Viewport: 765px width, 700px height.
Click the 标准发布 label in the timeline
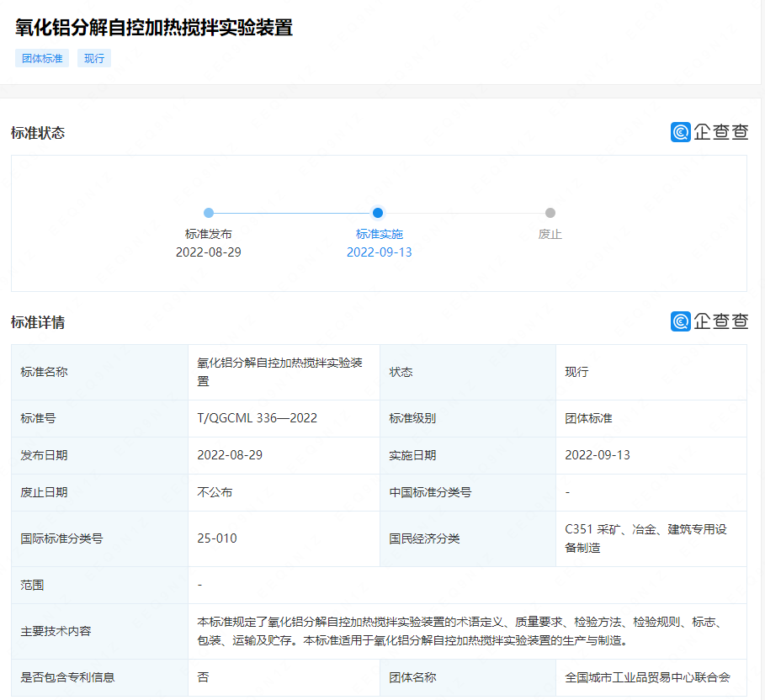[209, 234]
